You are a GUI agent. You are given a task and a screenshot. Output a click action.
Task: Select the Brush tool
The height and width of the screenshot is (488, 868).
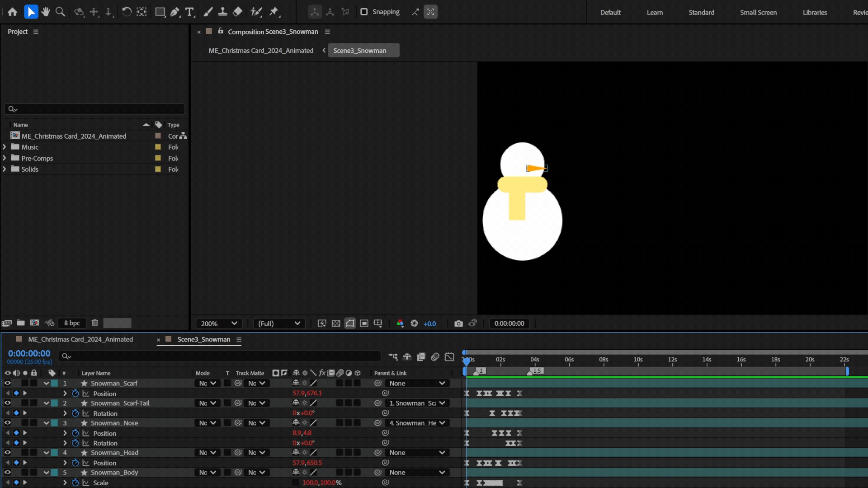click(x=208, y=12)
